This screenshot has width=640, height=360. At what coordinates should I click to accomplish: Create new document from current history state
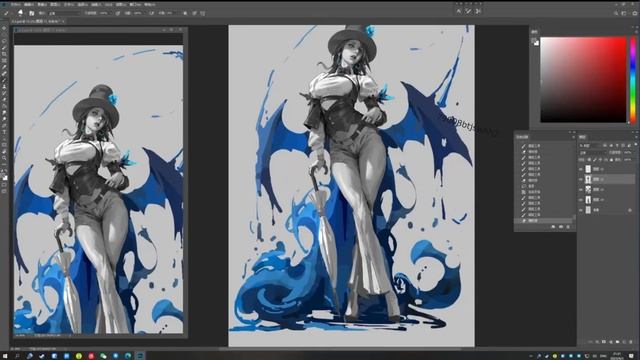click(x=553, y=227)
